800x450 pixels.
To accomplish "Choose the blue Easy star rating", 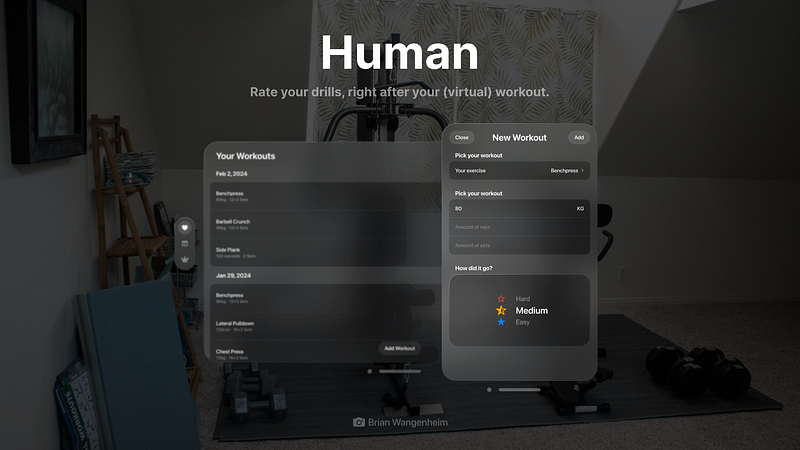I will pos(501,322).
